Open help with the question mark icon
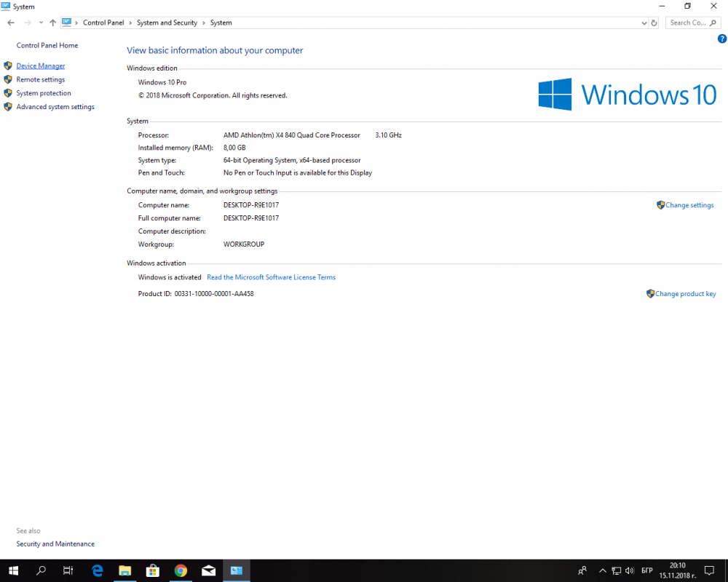The width and height of the screenshot is (728, 582). tap(721, 39)
